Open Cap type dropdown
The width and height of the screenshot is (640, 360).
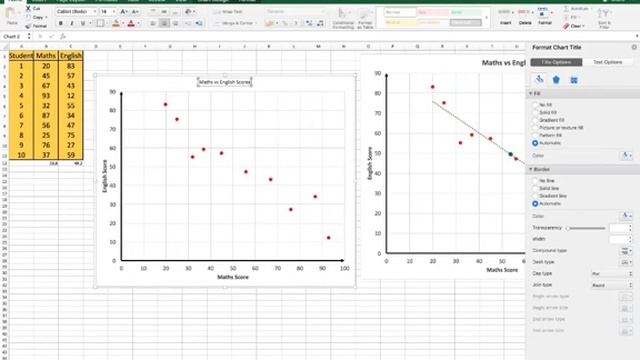pyautogui.click(x=611, y=273)
